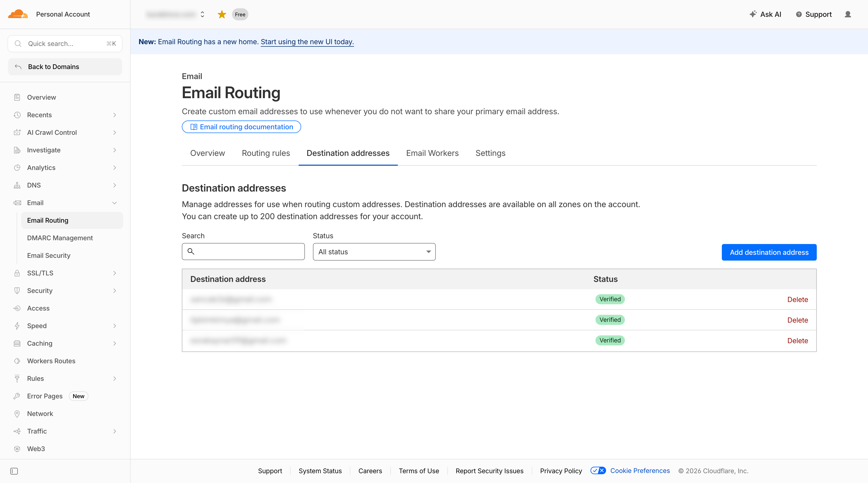Image resolution: width=868 pixels, height=483 pixels.
Task: Open System Status footer link
Action: click(x=320, y=471)
